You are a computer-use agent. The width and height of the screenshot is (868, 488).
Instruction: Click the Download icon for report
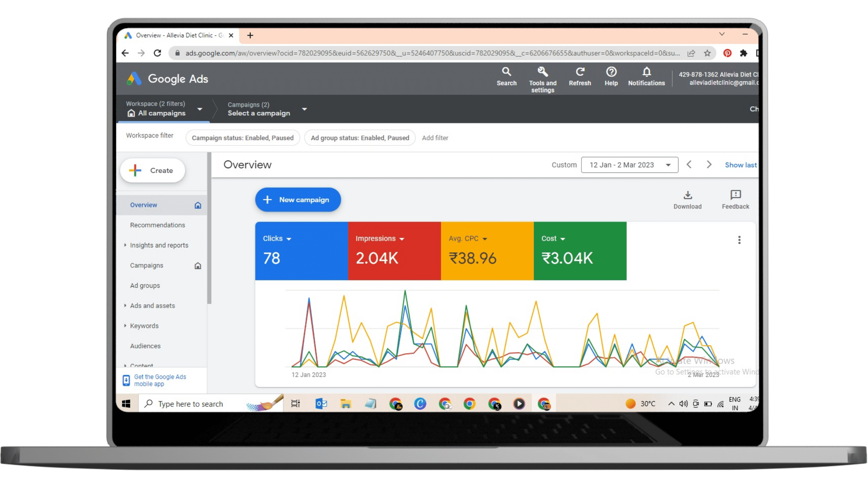click(x=687, y=195)
